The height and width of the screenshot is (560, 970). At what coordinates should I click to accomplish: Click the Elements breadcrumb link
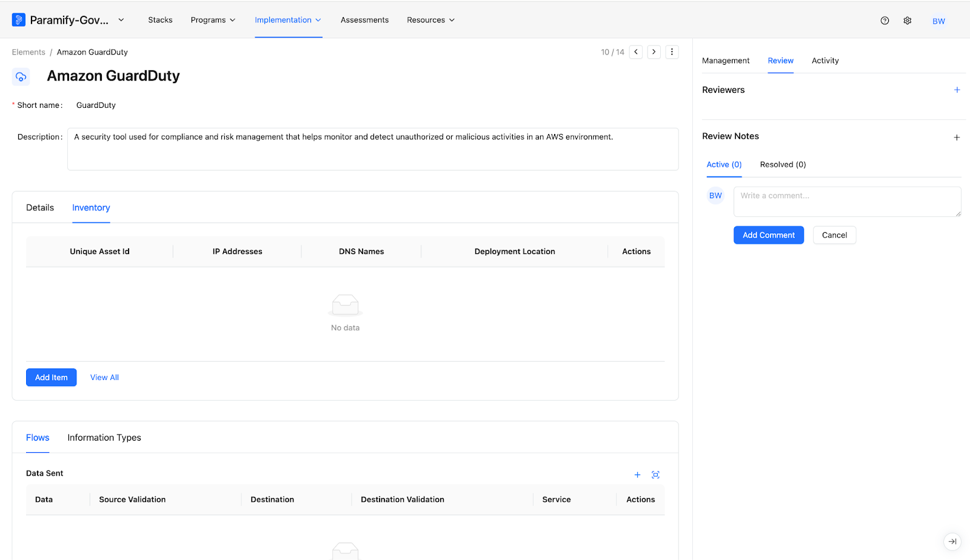(x=28, y=52)
